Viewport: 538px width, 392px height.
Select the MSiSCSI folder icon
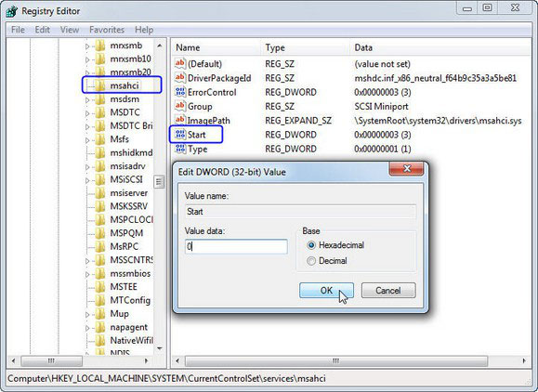click(x=100, y=179)
